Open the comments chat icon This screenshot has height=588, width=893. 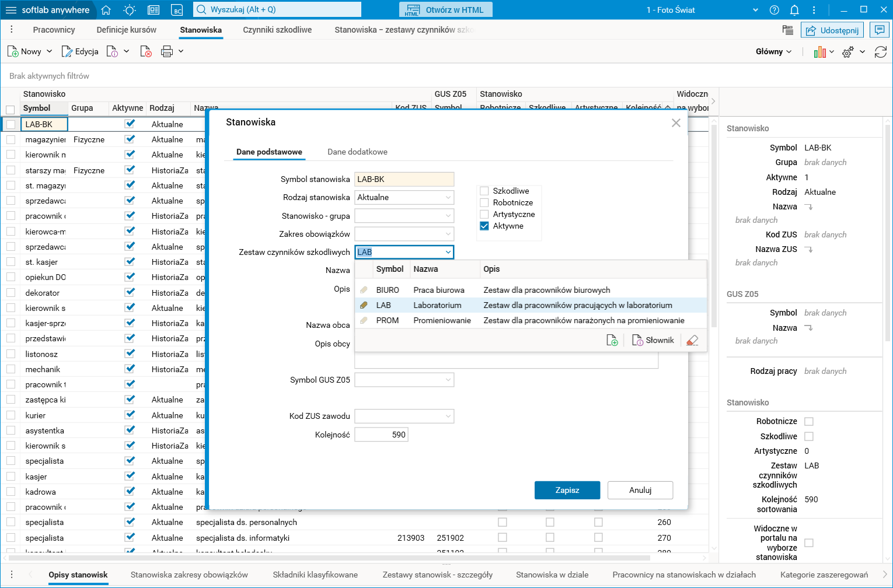tap(879, 30)
